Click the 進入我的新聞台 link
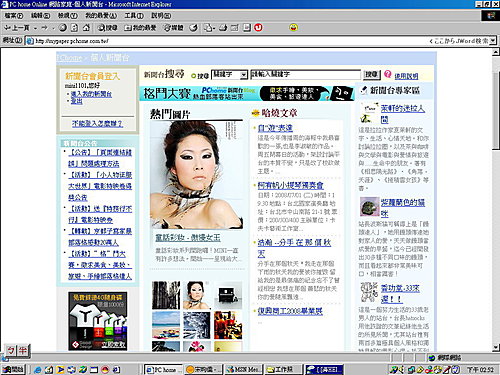Image resolution: width=500 pixels, height=375 pixels. pyautogui.click(x=91, y=94)
